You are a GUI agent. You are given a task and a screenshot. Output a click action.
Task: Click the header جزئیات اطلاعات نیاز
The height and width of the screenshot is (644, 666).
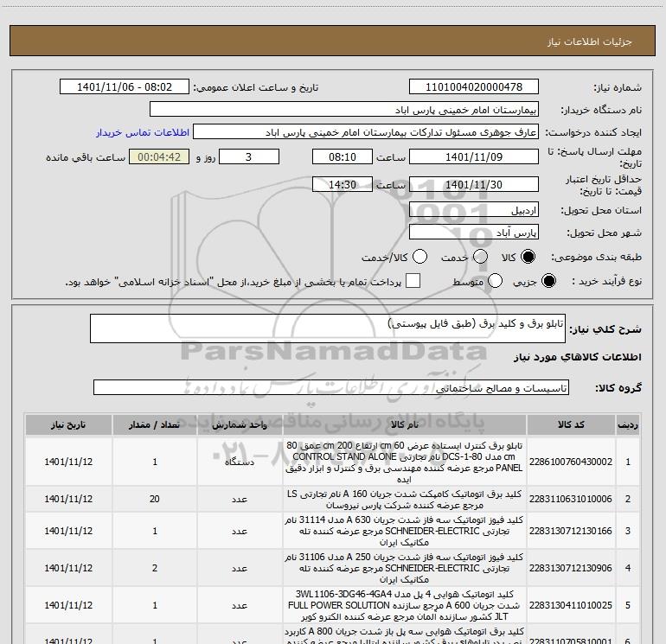[x=589, y=41]
